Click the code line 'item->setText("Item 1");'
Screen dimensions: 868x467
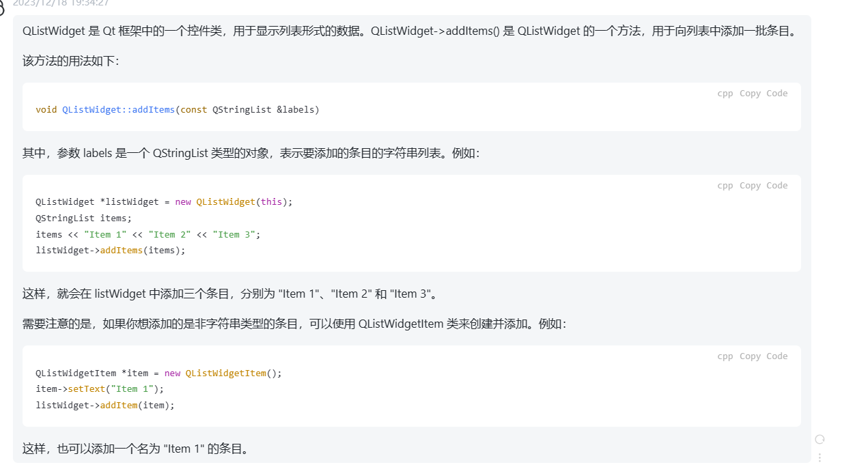pos(100,389)
